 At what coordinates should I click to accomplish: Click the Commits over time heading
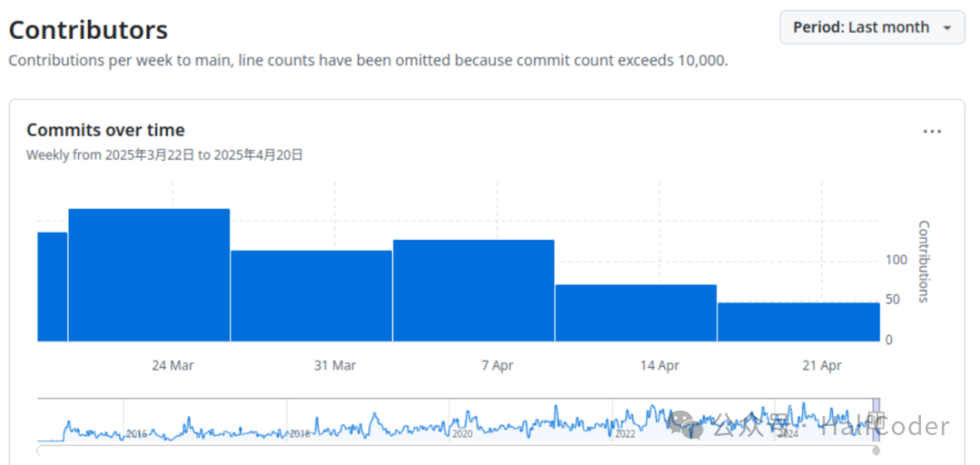coord(105,130)
